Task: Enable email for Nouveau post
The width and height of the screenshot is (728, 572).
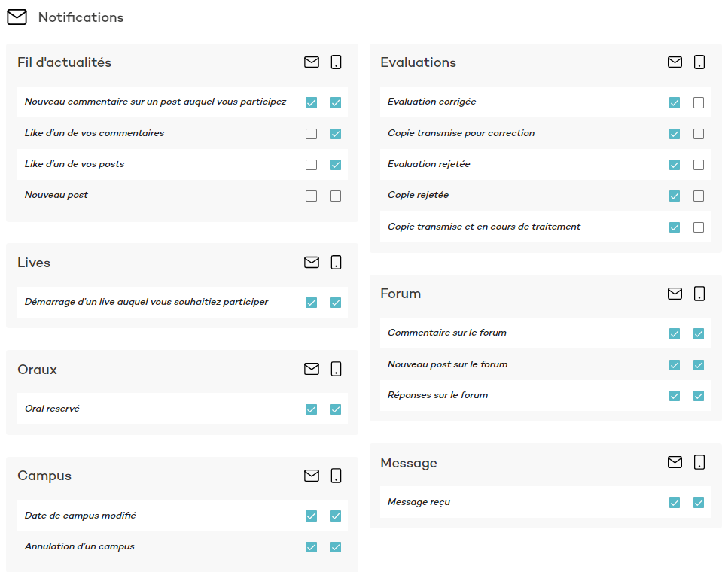Action: coord(312,196)
